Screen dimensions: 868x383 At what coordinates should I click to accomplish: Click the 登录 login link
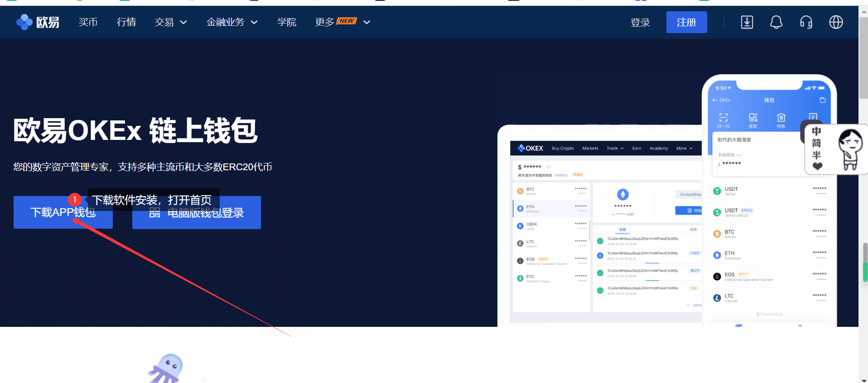[640, 23]
